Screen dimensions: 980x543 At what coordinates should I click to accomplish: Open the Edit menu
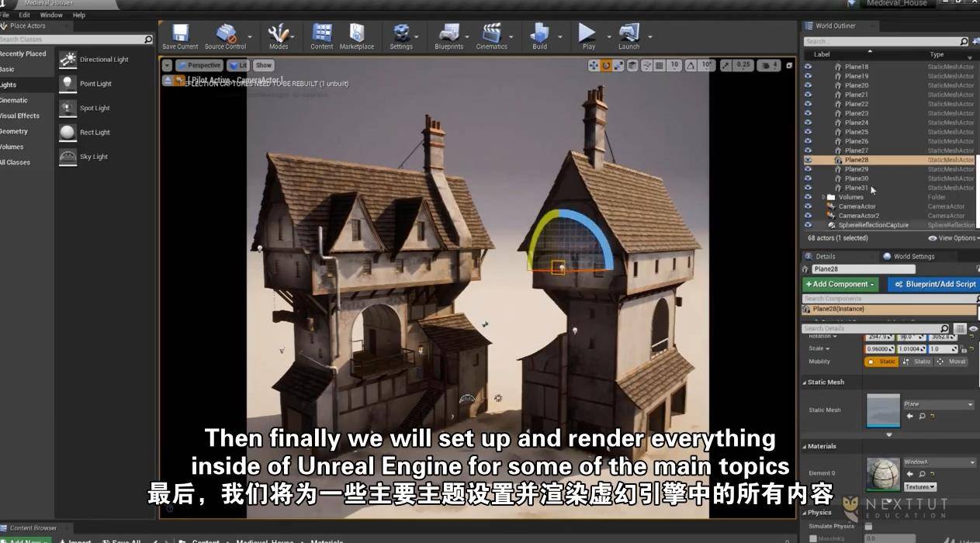coord(25,15)
